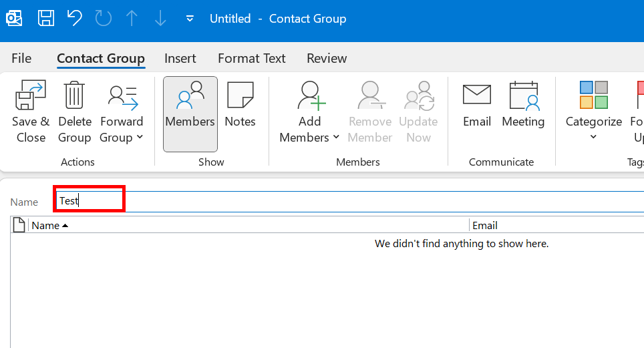Sort members by the Email column header
Screen dimensions: 644x348
[x=557, y=226]
